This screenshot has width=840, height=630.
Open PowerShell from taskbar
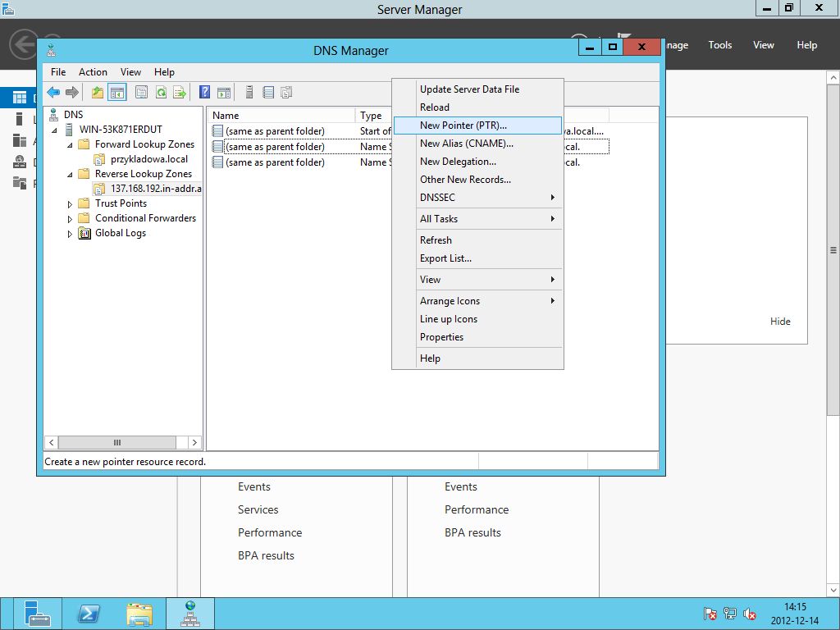pyautogui.click(x=89, y=614)
